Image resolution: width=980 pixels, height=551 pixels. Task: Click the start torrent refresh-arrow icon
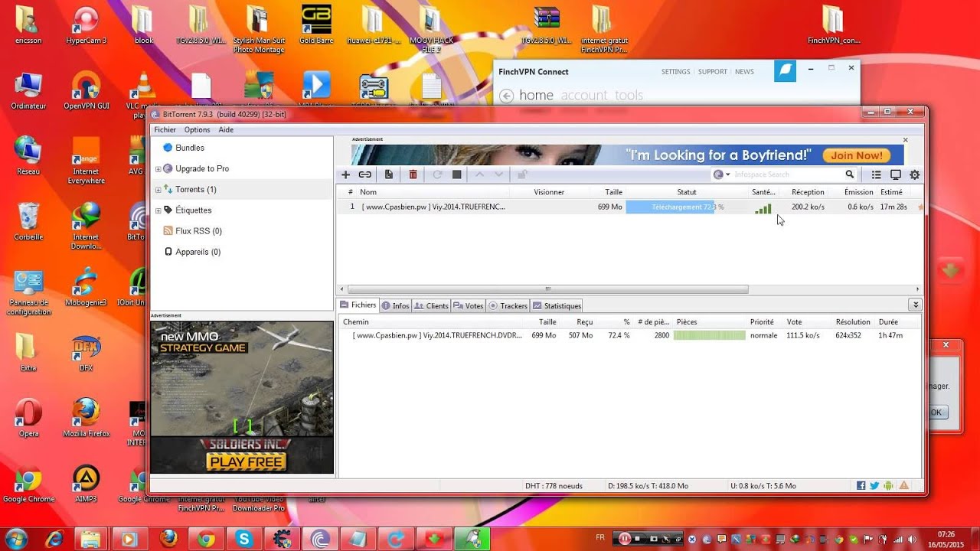pos(437,174)
